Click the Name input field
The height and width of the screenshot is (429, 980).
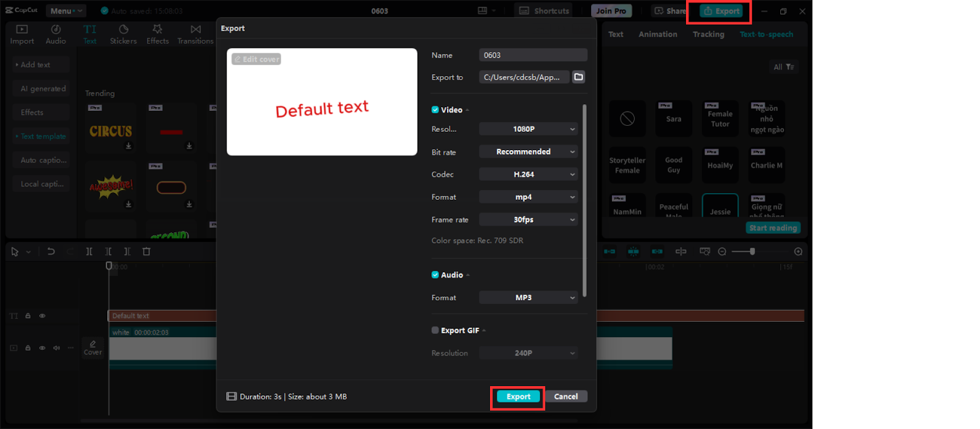[533, 55]
